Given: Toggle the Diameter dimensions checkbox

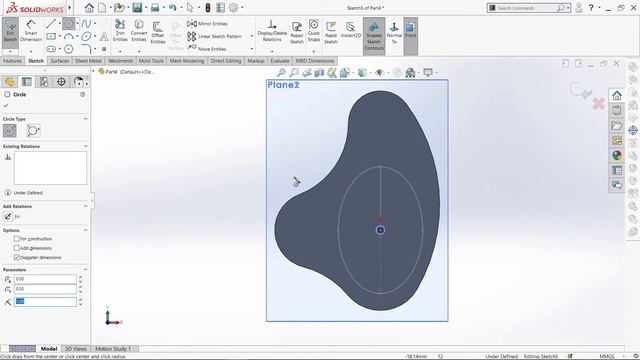Looking at the screenshot, I should [17, 257].
